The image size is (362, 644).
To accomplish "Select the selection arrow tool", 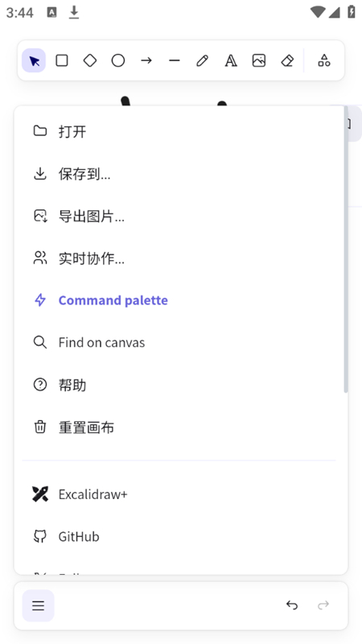I will coord(34,61).
